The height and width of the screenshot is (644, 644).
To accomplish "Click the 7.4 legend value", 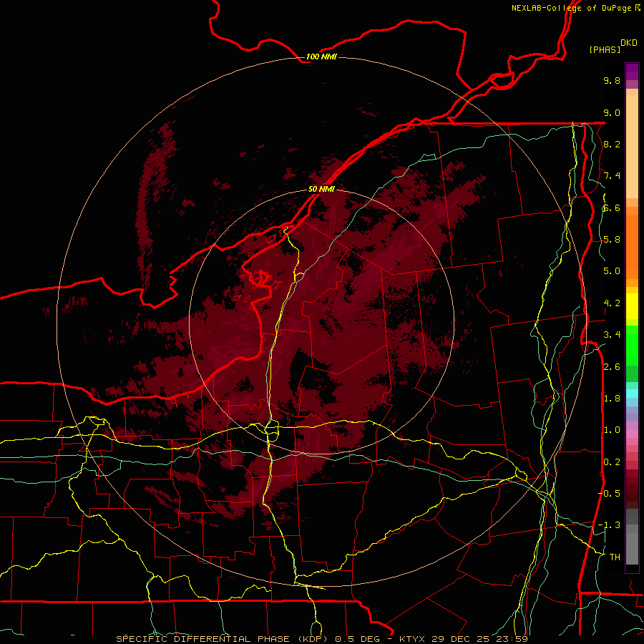I will click(x=612, y=176).
